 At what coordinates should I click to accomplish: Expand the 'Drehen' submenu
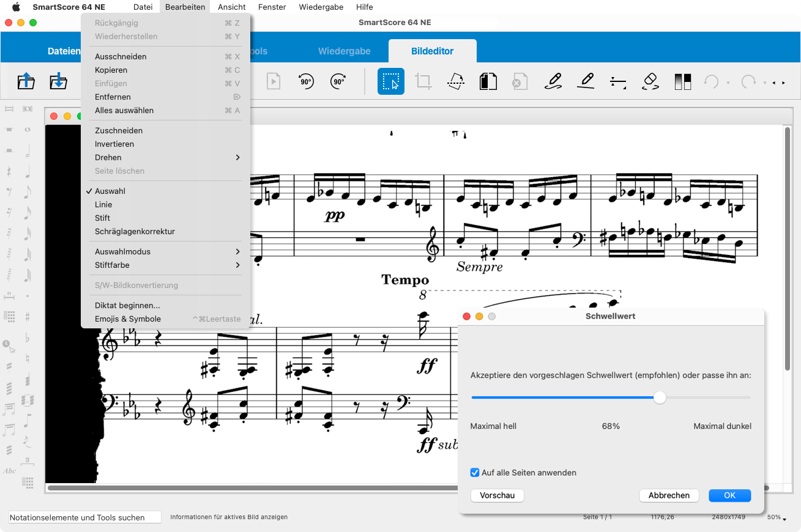[165, 158]
